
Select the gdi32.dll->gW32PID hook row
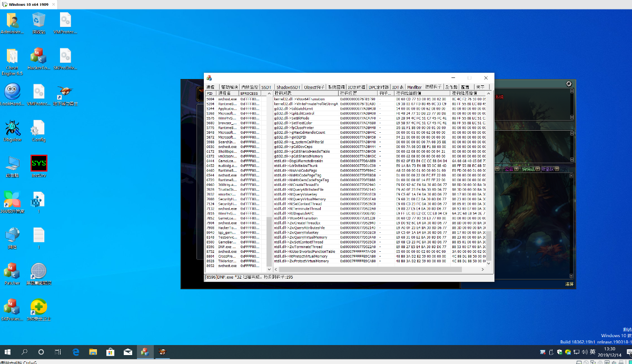point(378,137)
